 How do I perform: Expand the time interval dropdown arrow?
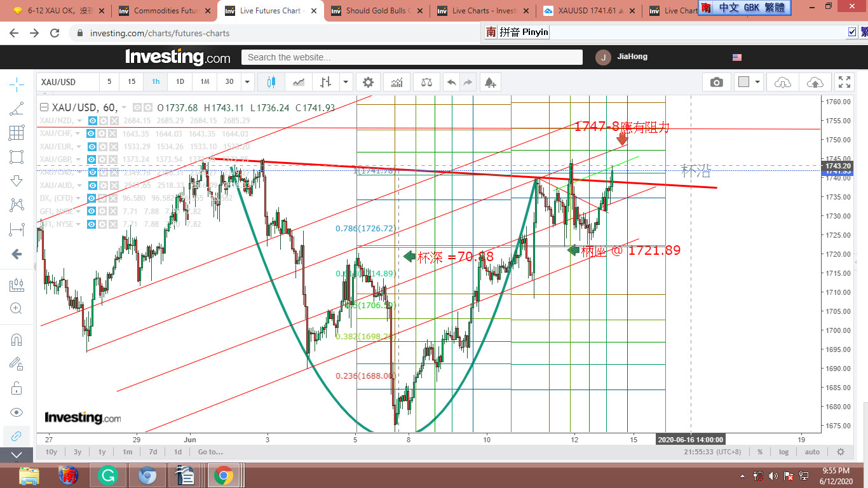[x=248, y=82]
